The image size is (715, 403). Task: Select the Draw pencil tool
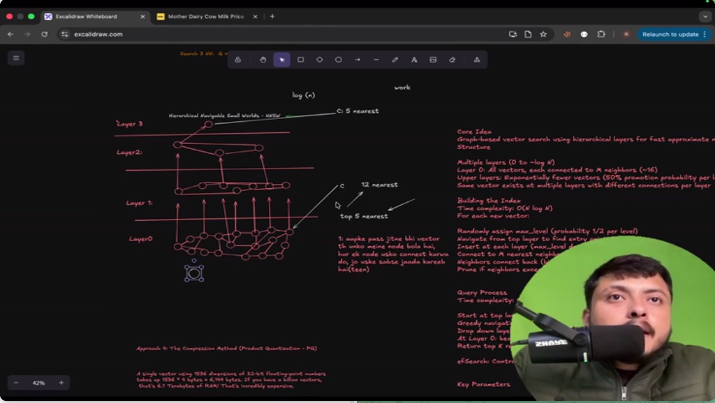pos(395,60)
